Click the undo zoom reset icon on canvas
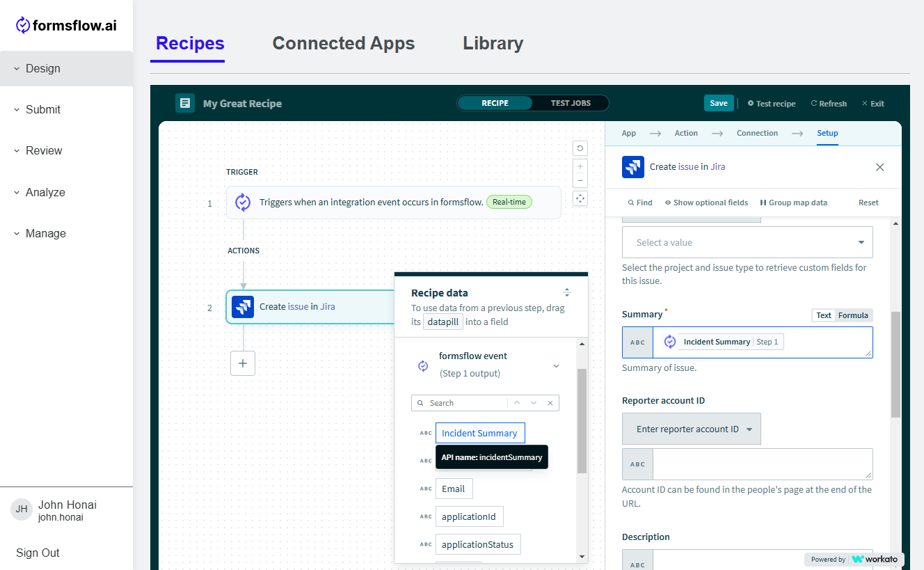The width and height of the screenshot is (924, 570). tap(580, 148)
